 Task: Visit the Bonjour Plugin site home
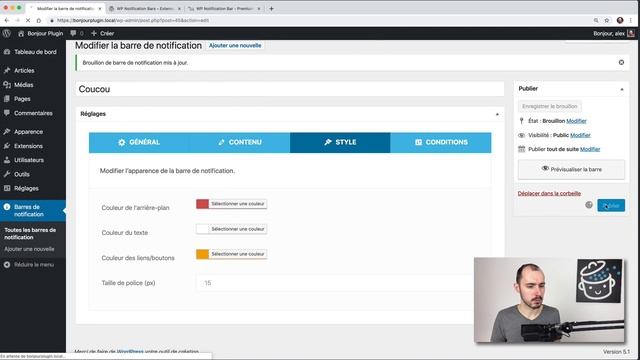tap(40, 33)
